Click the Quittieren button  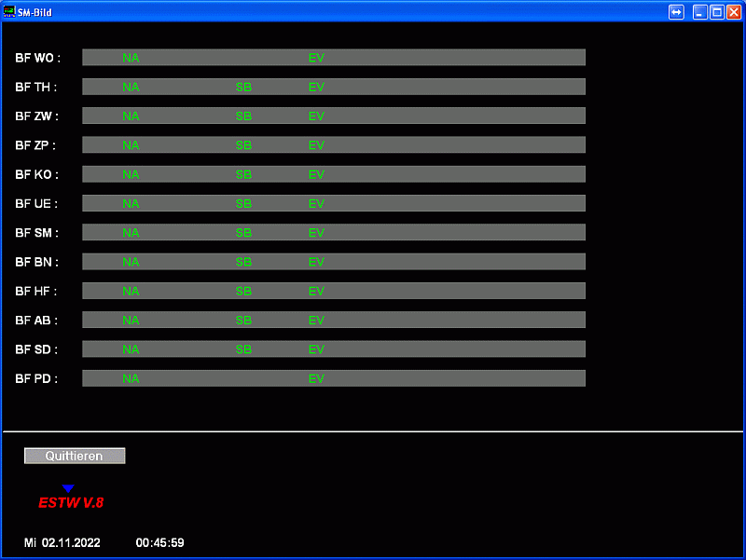pos(75,456)
